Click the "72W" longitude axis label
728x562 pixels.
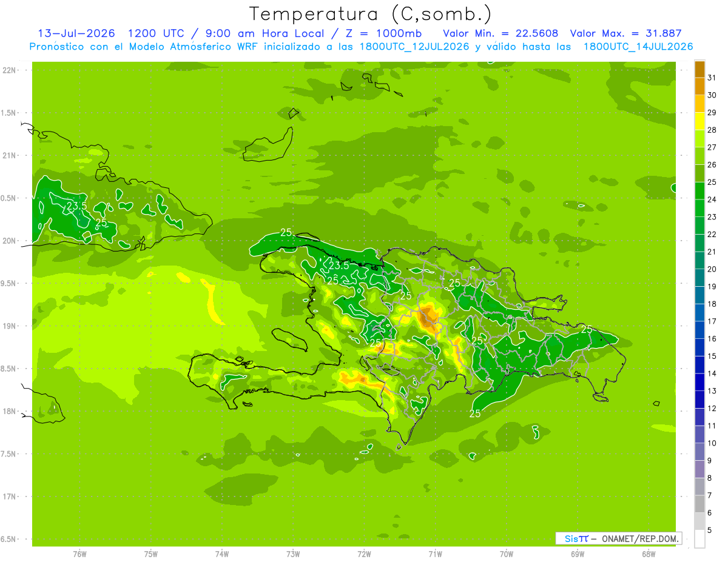(x=364, y=554)
